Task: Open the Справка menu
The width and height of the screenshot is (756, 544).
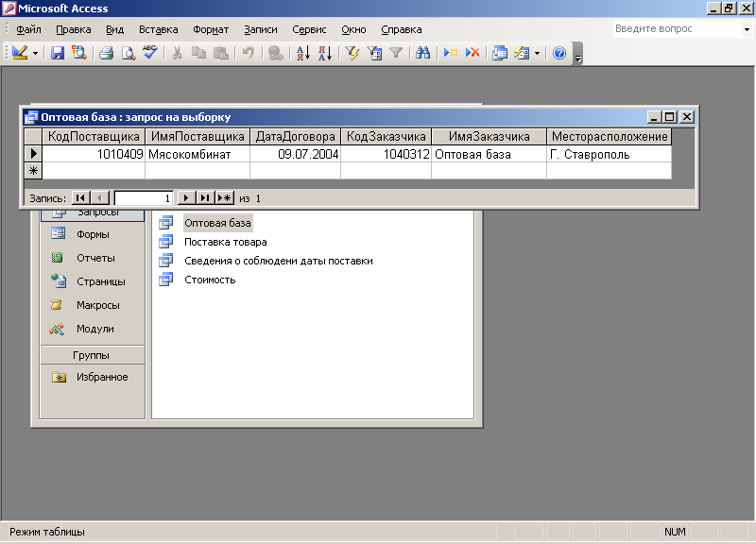Action: pyautogui.click(x=401, y=29)
